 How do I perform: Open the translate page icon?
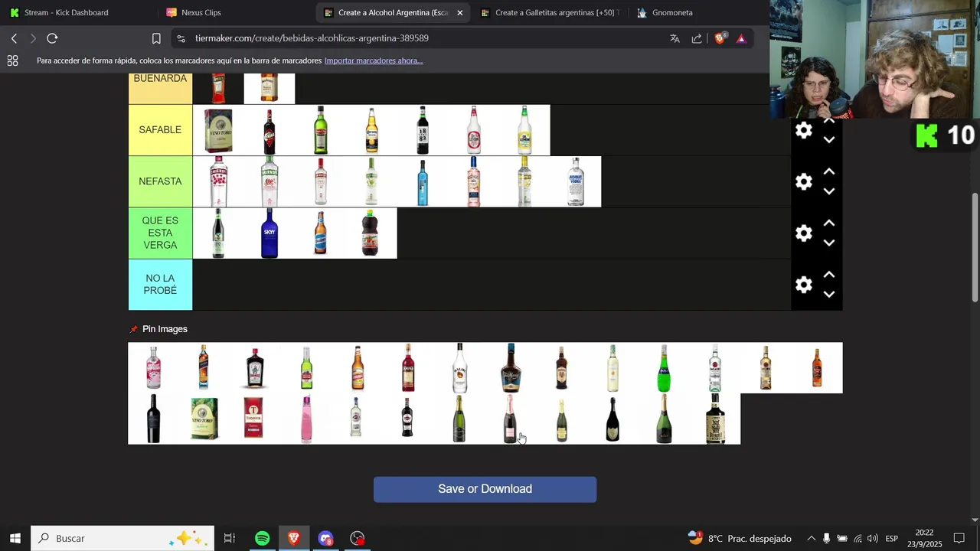pyautogui.click(x=675, y=38)
